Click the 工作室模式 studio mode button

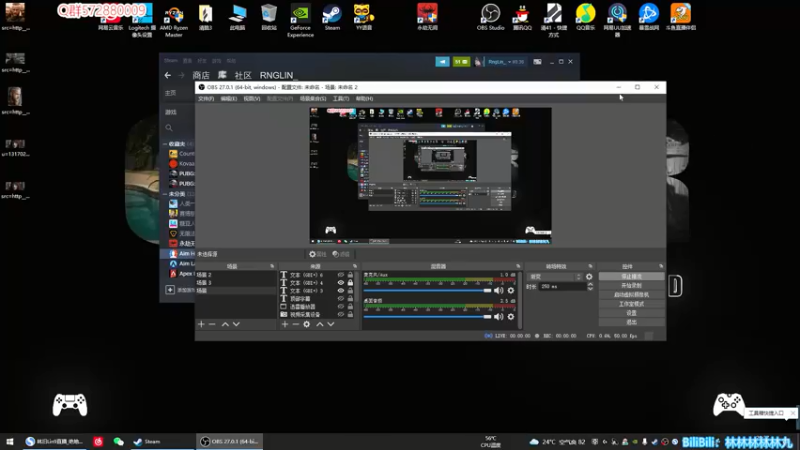632,304
